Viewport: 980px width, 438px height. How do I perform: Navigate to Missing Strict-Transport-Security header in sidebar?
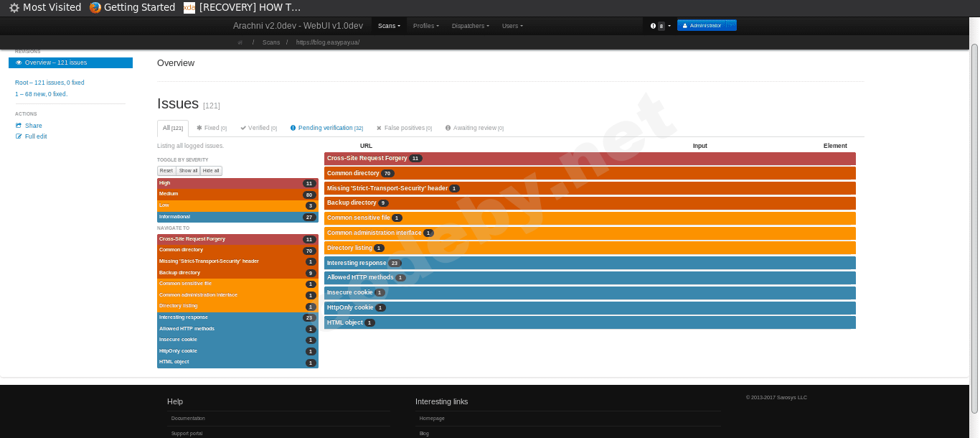click(x=237, y=261)
